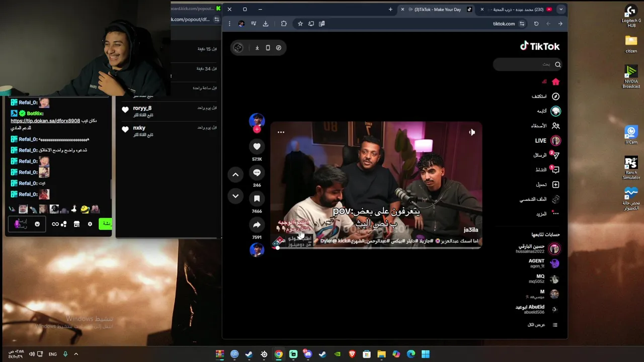Open the followed account AGENT
Viewport: 644px width, 362px height.
543,263
